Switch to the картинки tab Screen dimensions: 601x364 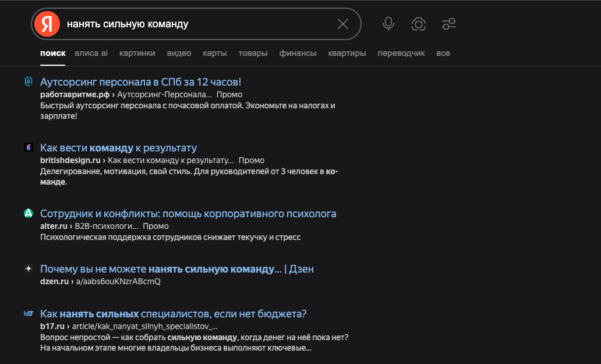point(137,53)
